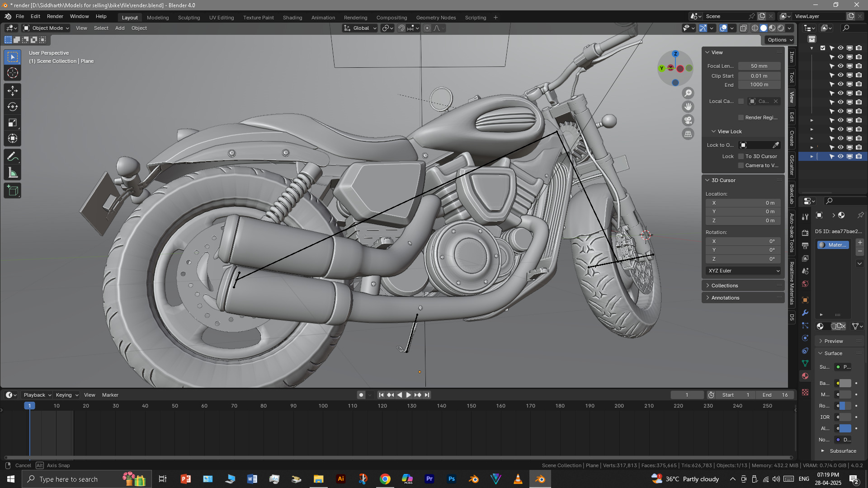Select the Measure tool
The height and width of the screenshot is (488, 868).
tap(13, 173)
